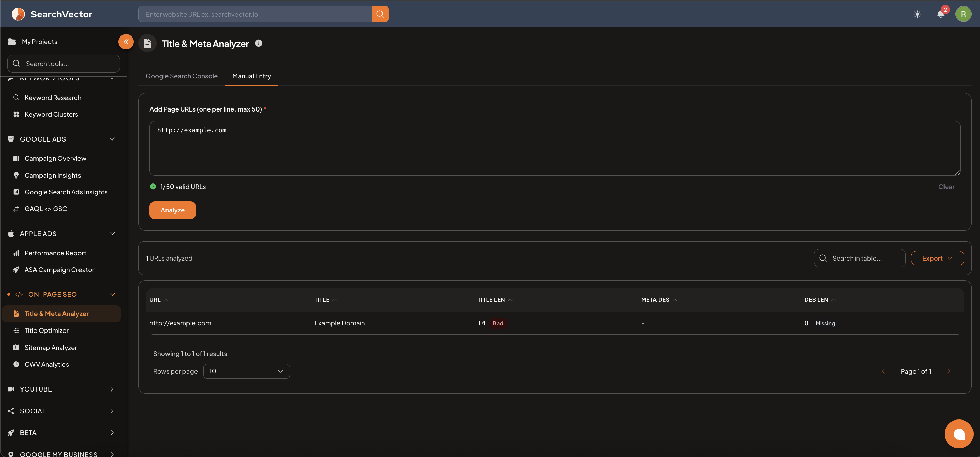Collapse sidebar with orange double-chevron button
The height and width of the screenshot is (457, 980).
(x=126, y=42)
